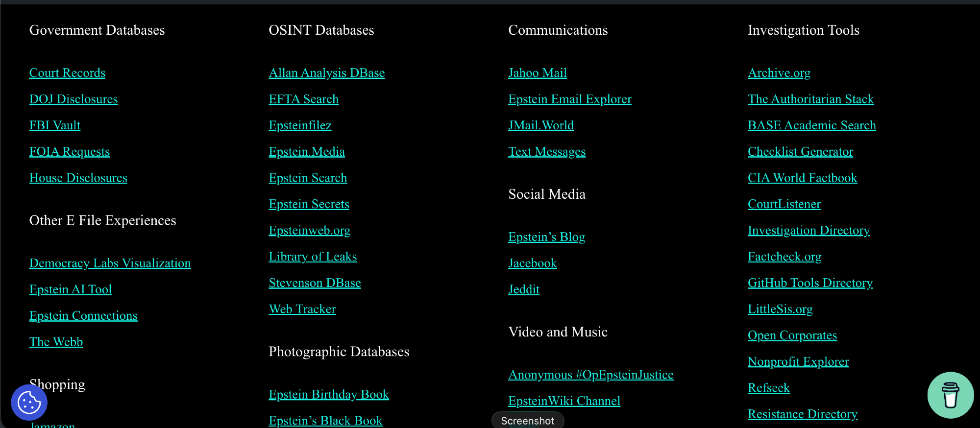
Task: Select the Library of Leaks link
Action: [313, 257]
